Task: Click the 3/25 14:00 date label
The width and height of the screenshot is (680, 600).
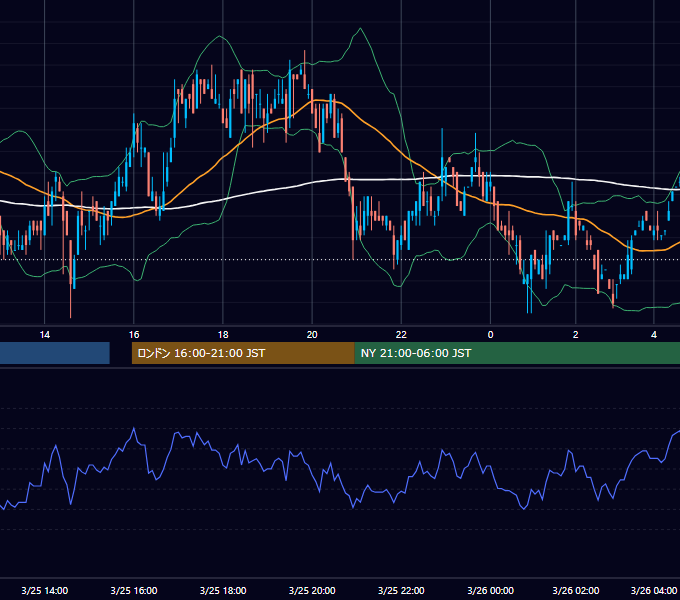Action: click(45, 590)
